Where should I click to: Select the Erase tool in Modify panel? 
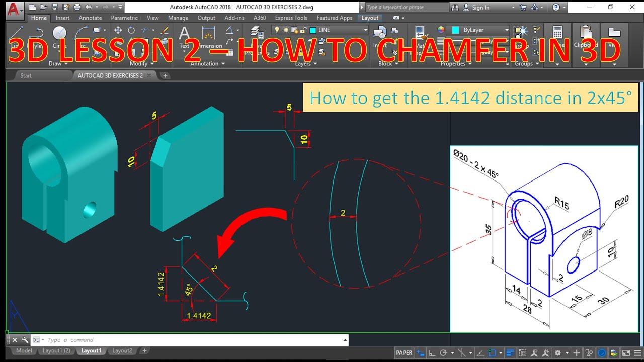click(x=166, y=30)
